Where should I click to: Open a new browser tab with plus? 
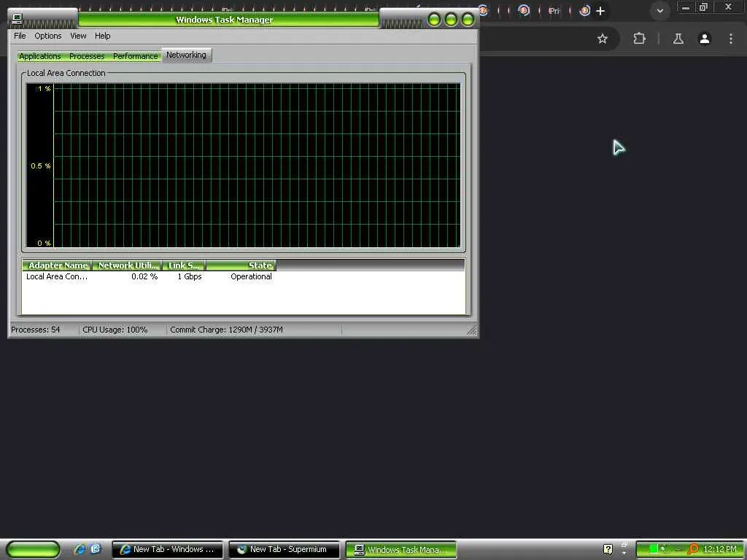click(x=600, y=10)
